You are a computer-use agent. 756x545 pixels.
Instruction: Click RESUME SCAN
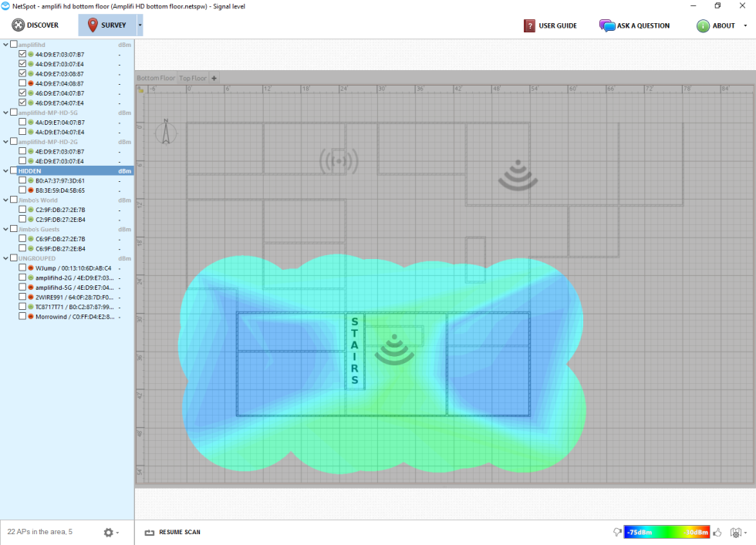(173, 532)
